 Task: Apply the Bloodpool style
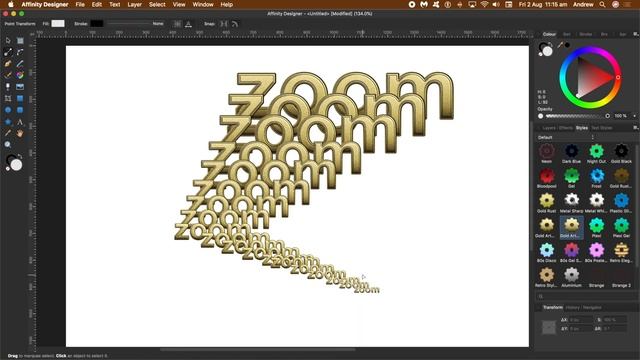547,178
